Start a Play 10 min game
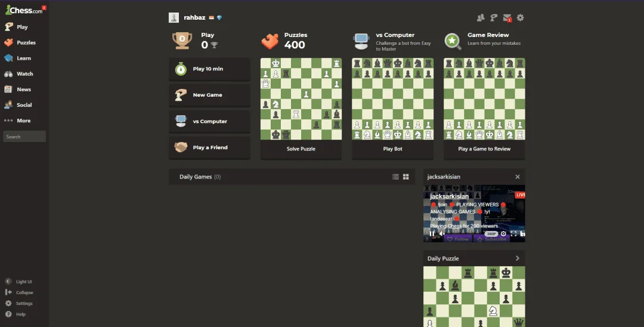Viewport: 644px width, 327px height. [209, 69]
